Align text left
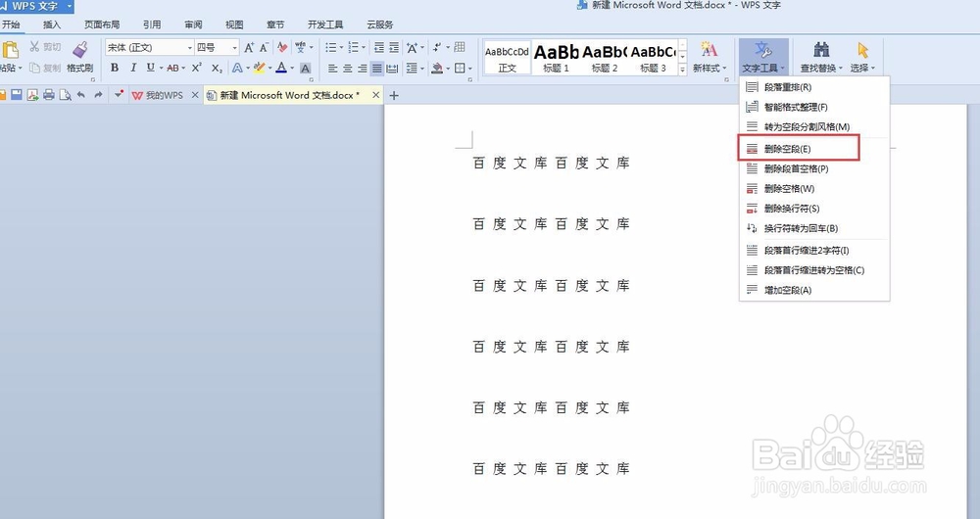Screen dimensions: 980x519 point(332,69)
